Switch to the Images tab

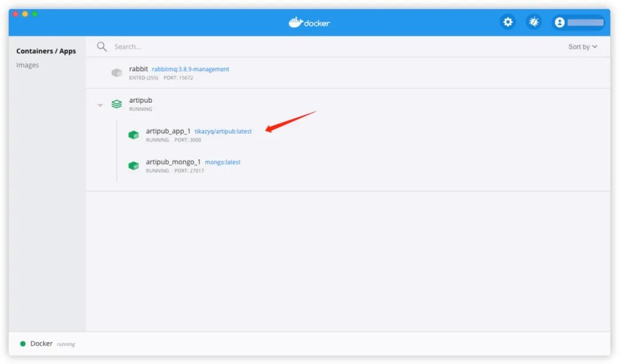28,65
